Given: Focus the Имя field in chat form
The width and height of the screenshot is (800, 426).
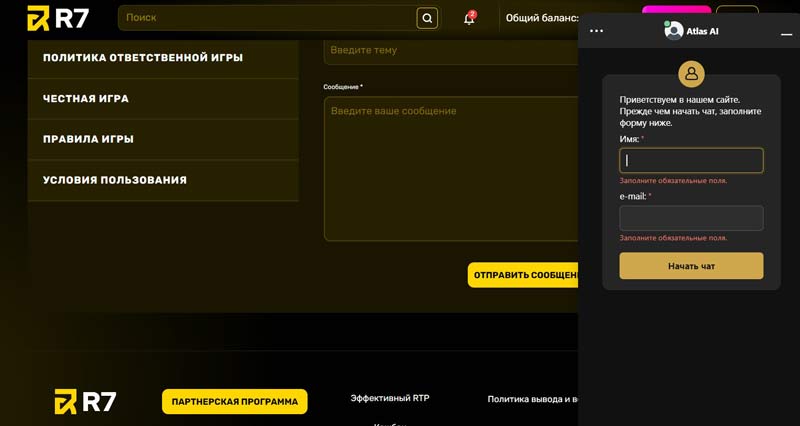Looking at the screenshot, I should [x=691, y=160].
